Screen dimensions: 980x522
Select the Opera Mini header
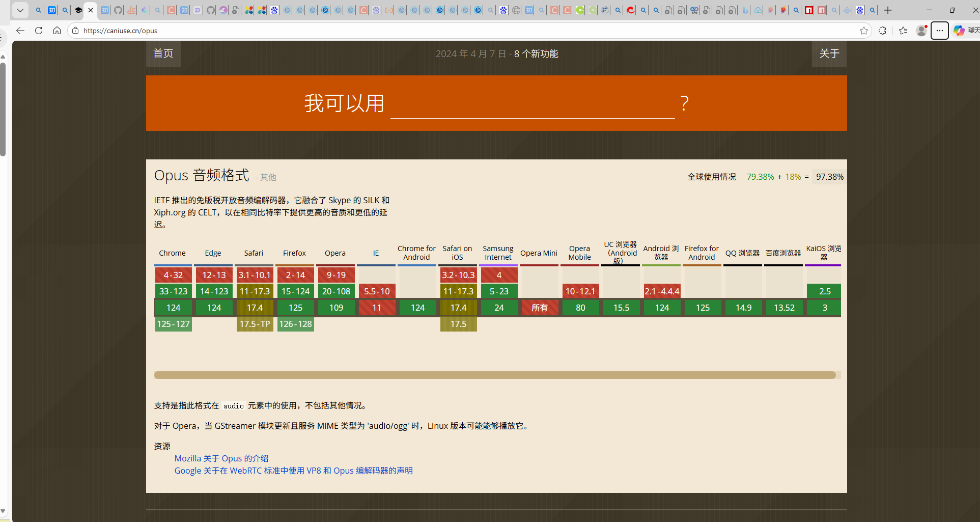(x=539, y=253)
